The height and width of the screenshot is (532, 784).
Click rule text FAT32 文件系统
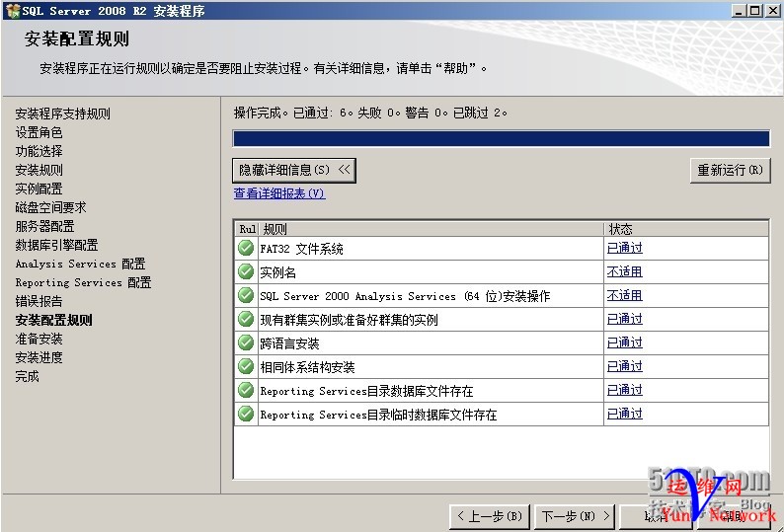[301, 249]
